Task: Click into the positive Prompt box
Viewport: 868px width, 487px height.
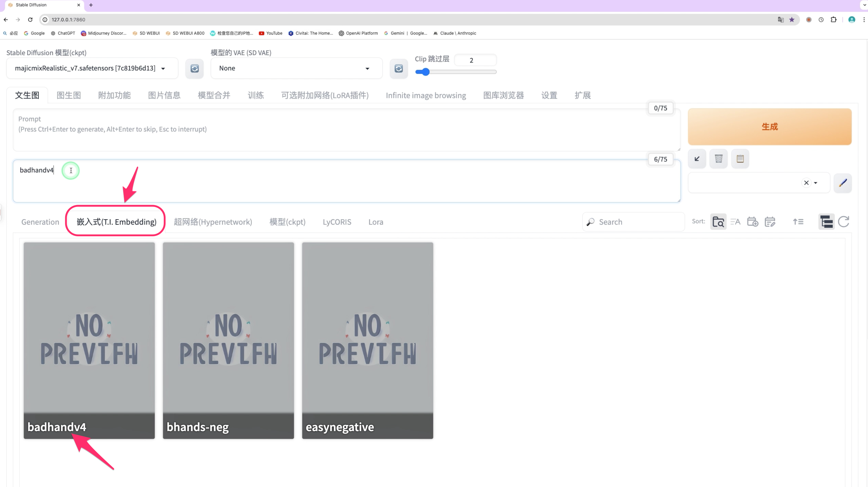Action: [346, 130]
